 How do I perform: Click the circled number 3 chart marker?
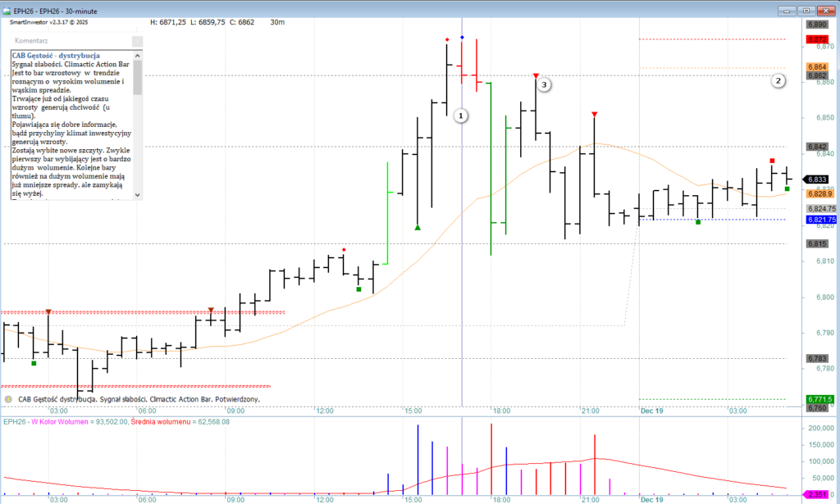(x=544, y=84)
